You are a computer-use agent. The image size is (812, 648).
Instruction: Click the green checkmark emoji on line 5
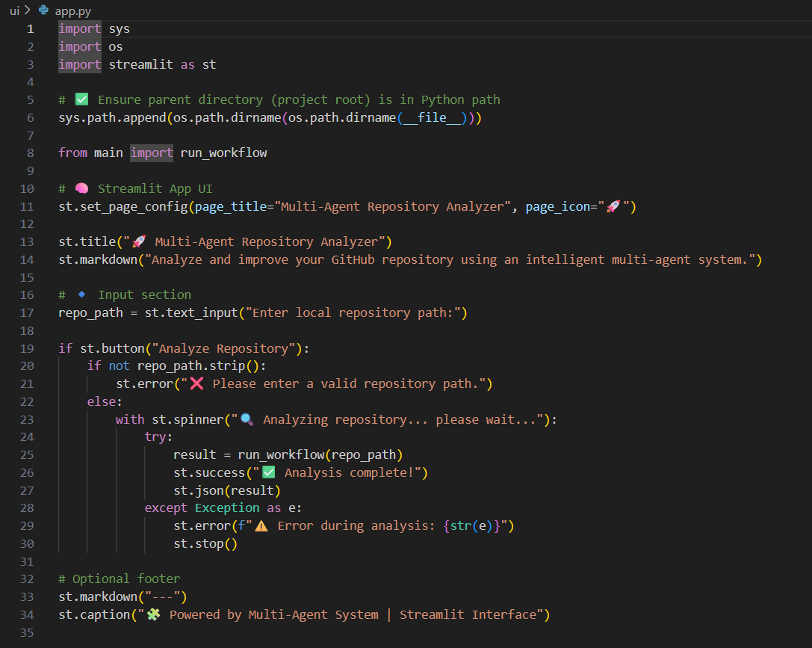(x=81, y=99)
